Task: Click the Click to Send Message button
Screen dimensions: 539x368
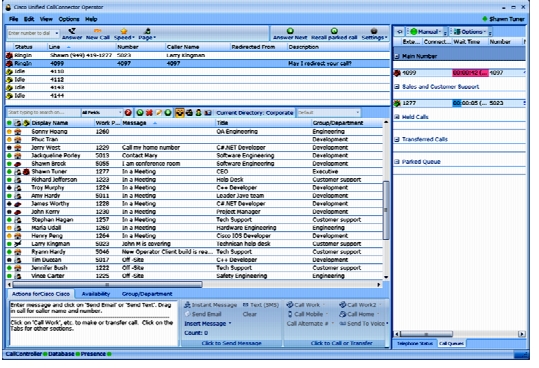Action: pos(232,343)
